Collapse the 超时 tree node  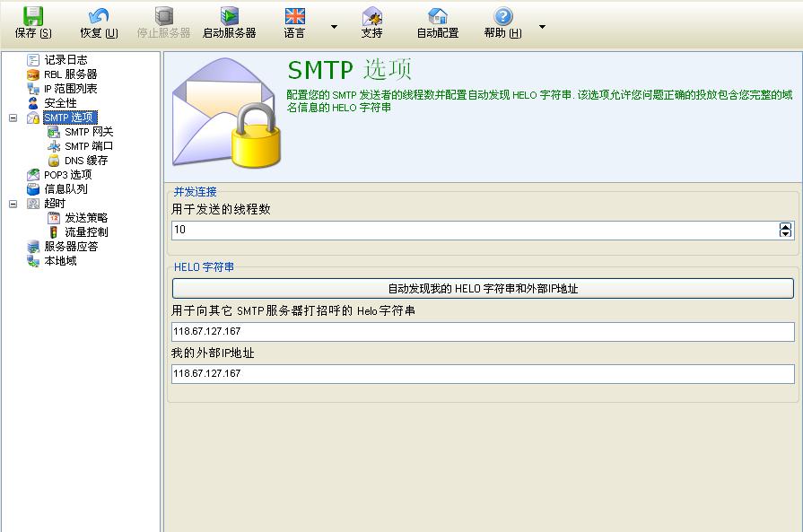pyautogui.click(x=13, y=204)
